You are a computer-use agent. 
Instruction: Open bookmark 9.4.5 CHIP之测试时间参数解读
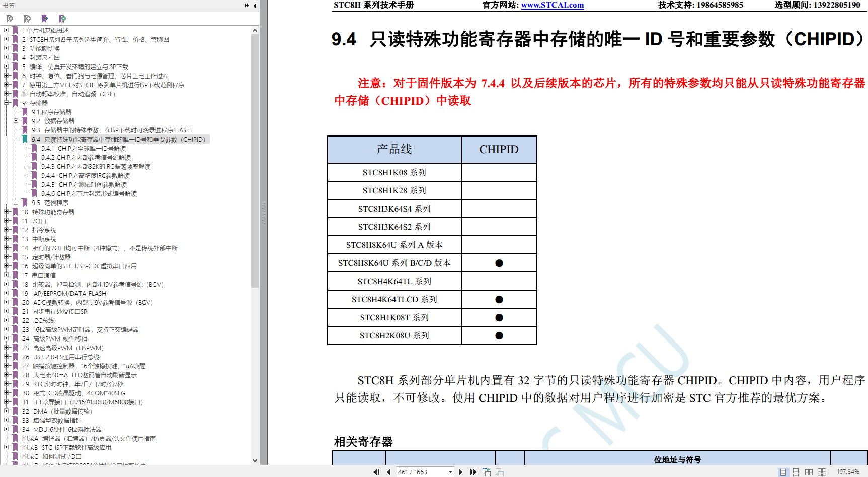(x=84, y=184)
